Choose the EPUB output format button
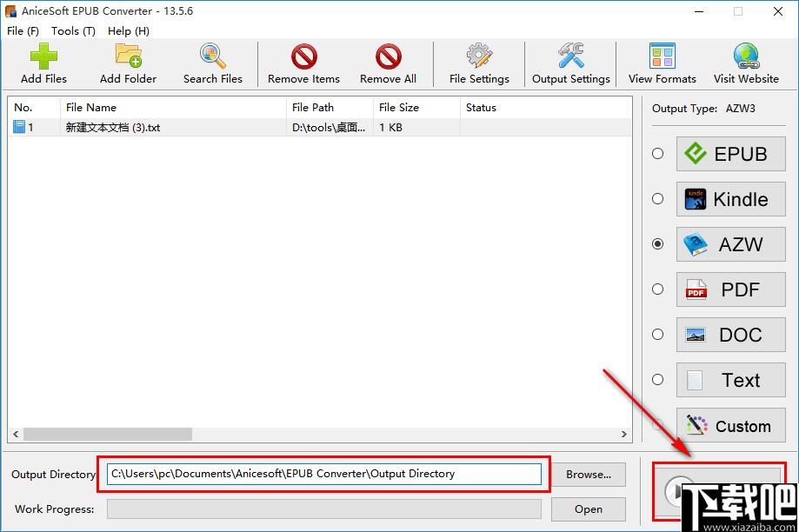Screen dimensions: 799x532 click(730, 154)
